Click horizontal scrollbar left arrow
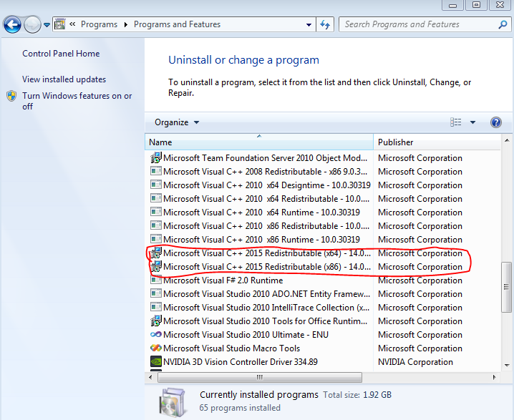This screenshot has height=420, width=514. click(150, 377)
